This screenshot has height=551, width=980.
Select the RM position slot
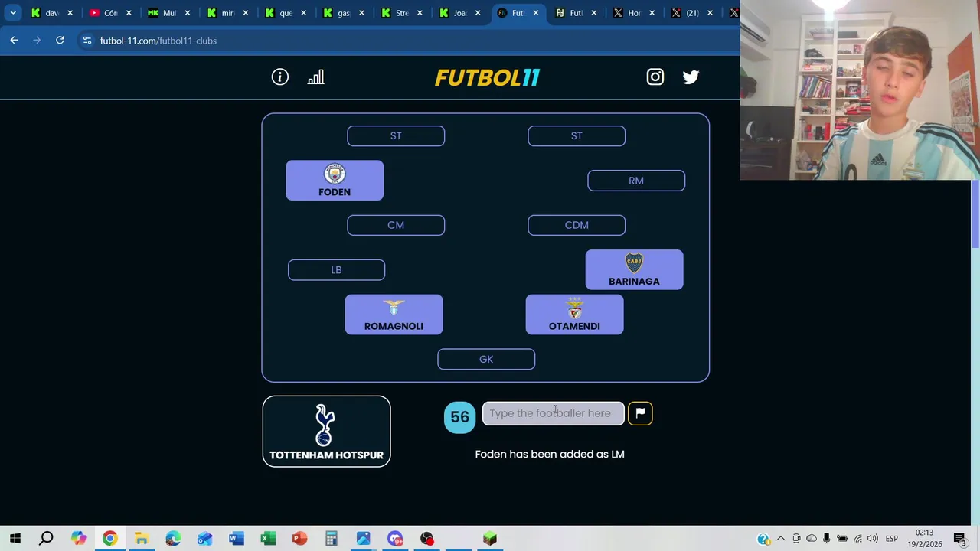(636, 181)
